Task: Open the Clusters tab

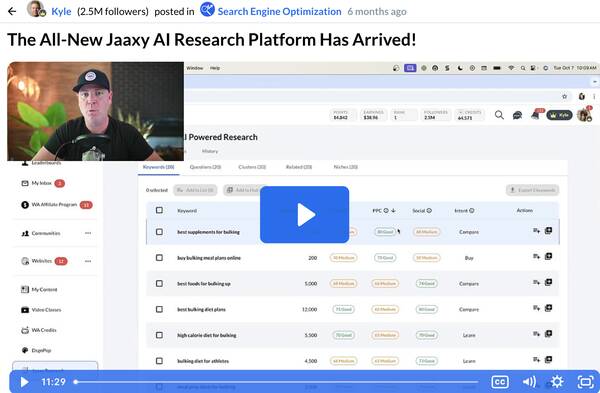Action: tap(252, 167)
